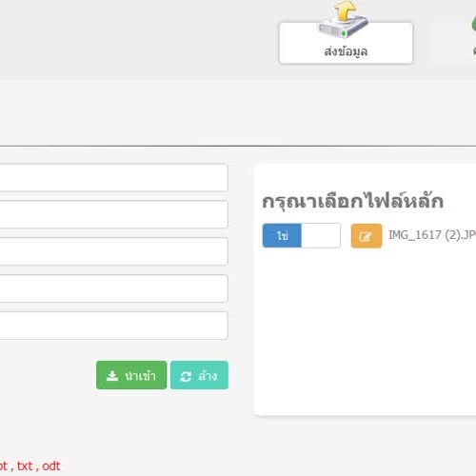Toggle the blue ใช่ main-file switch
This screenshot has height=476, width=476.
[x=282, y=235]
